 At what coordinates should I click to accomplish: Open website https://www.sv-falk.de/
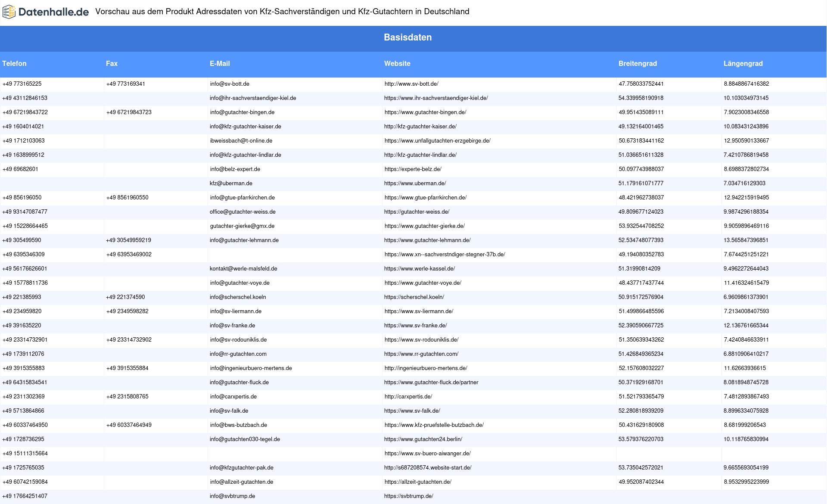(x=412, y=411)
